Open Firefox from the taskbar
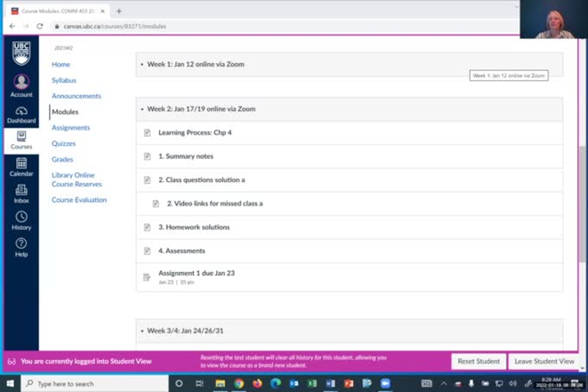Screen dimensions: 588x392 point(257,383)
